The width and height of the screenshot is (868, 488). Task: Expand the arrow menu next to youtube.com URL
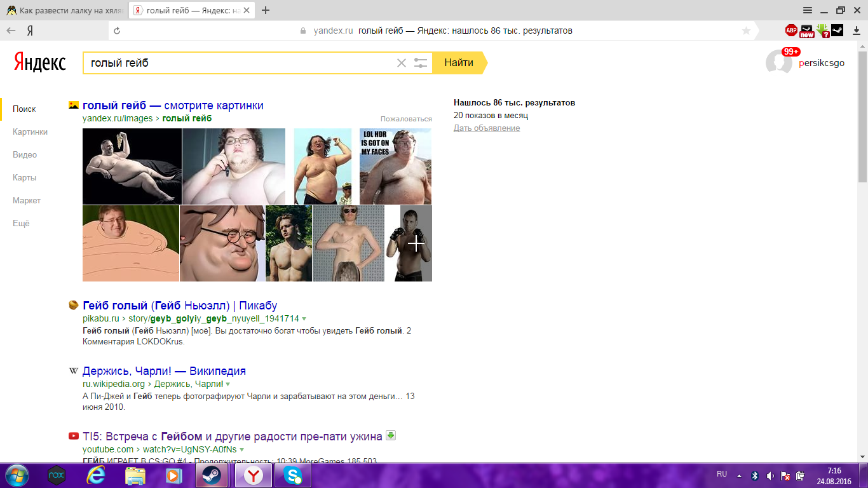241,449
